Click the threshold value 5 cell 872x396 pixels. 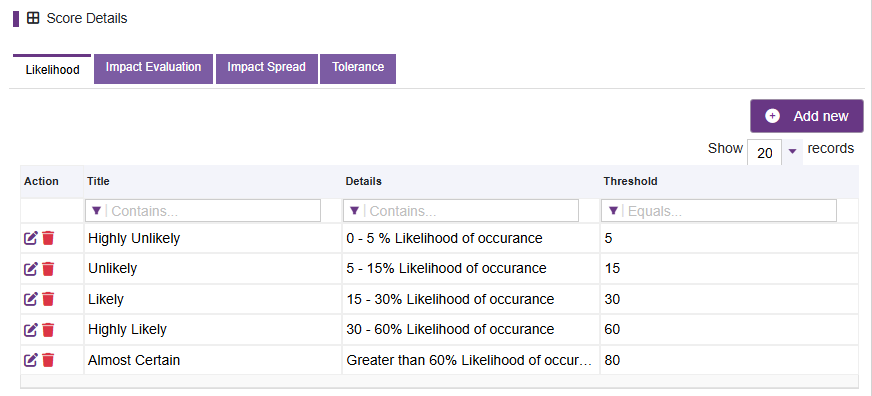coord(730,239)
